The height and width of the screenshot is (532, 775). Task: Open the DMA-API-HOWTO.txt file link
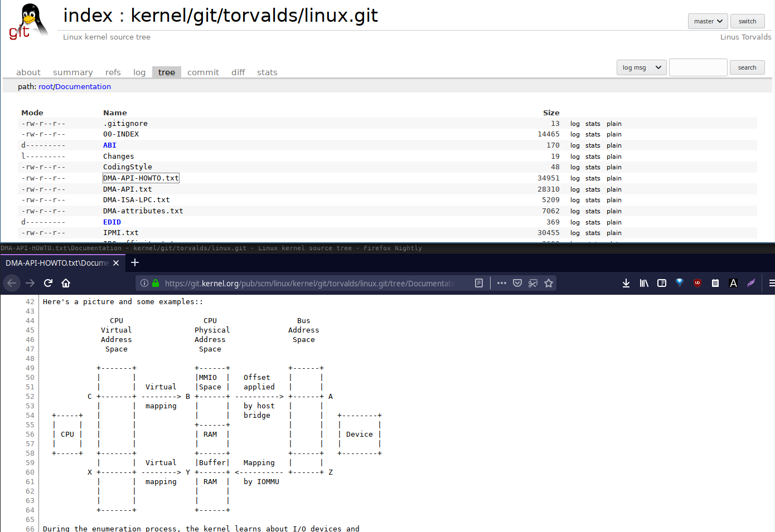[141, 178]
